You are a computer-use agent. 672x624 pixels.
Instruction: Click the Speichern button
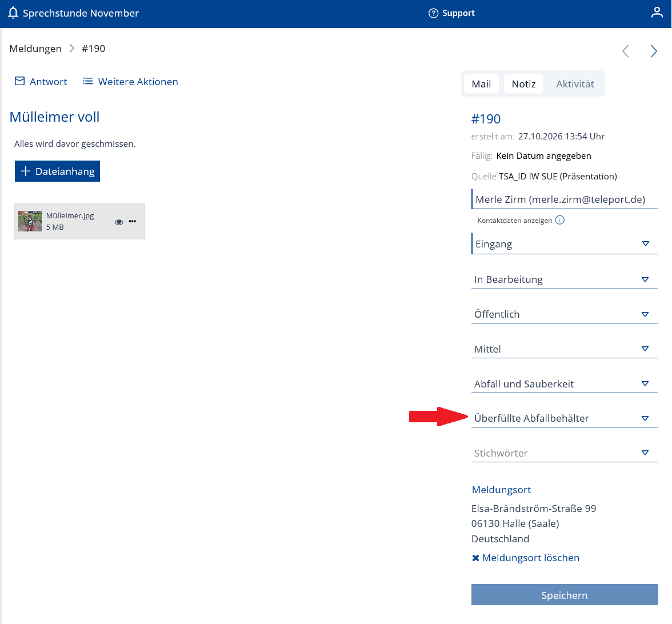pos(565,594)
